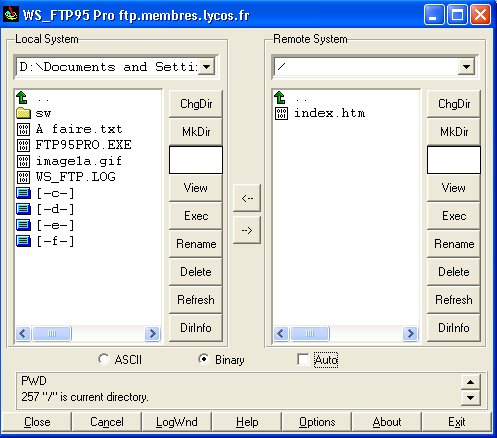497x438 pixels.
Task: Click the remote parent directory up-arrow icon
Action: 280,98
